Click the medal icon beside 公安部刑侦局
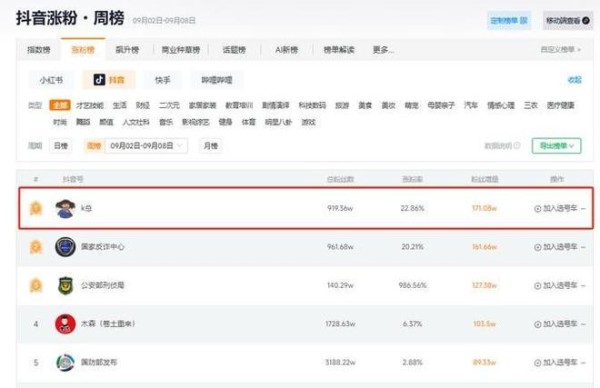The image size is (600, 388). tap(36, 285)
